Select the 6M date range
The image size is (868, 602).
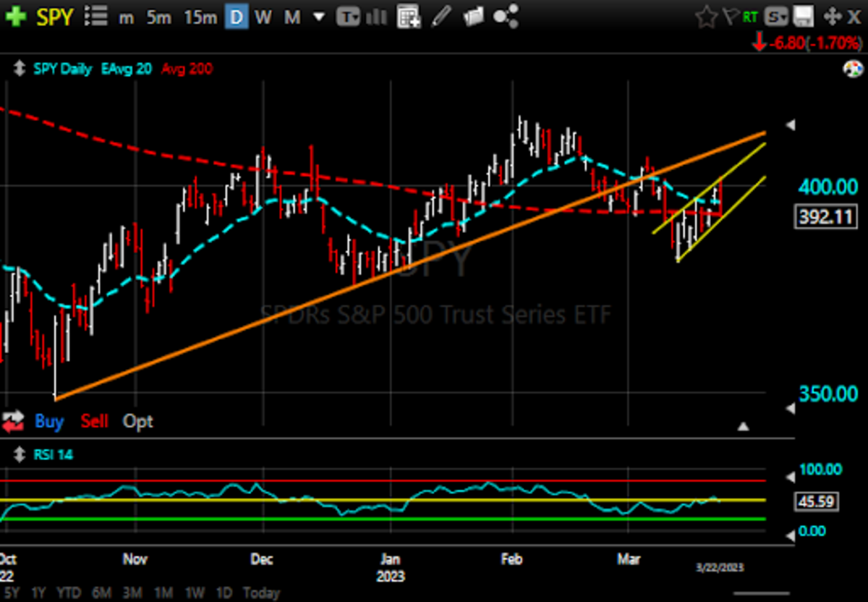(102, 593)
